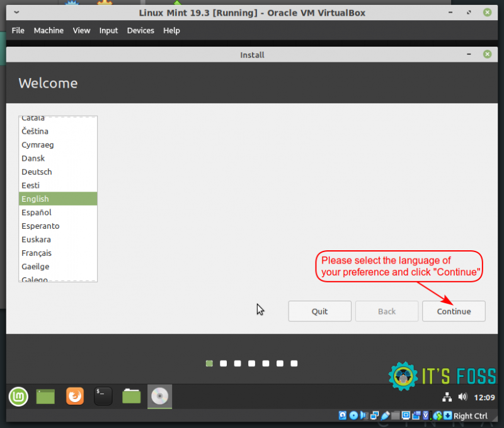
Task: Open the Files manager panel icon
Action: pos(132,396)
